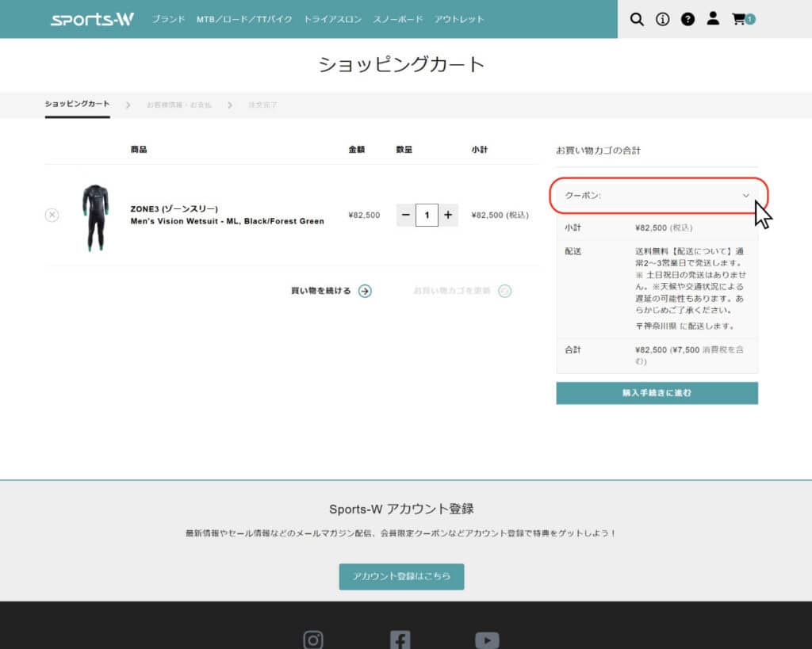Viewport: 812px width, 649px height.
Task: View the ZONE3 wetsuit thumbnail
Action: [95, 217]
